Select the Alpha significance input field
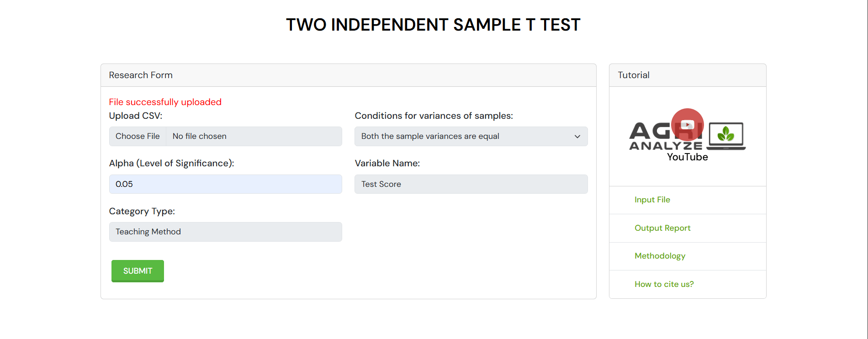 pos(225,184)
